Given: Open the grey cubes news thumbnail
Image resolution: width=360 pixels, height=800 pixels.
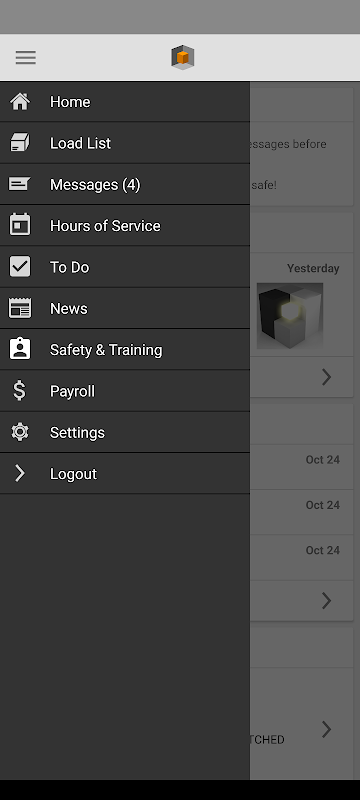Looking at the screenshot, I should click(290, 316).
